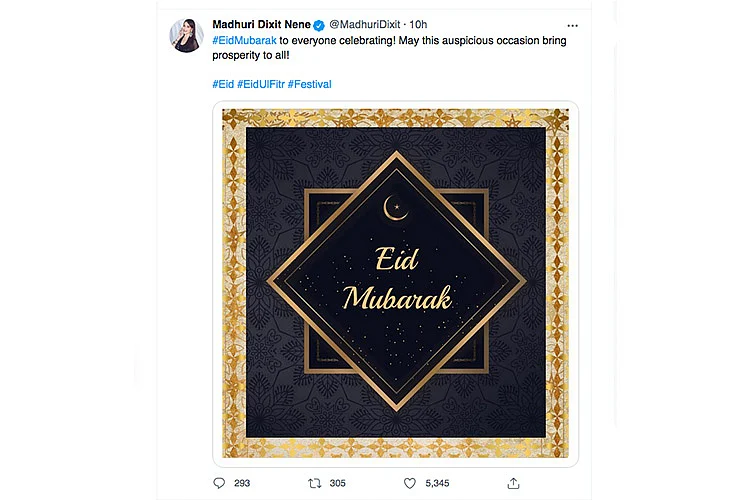The height and width of the screenshot is (500, 750).
Task: Open Madhuri Dixit's profile picture
Action: point(186,35)
